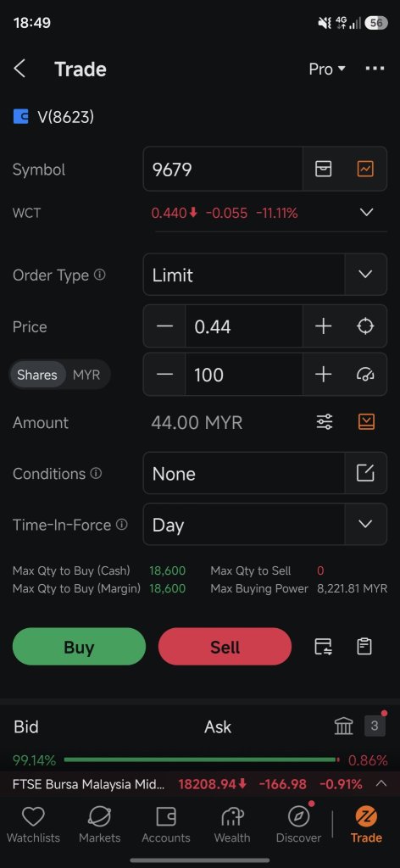Open the Accounts tab
The height and width of the screenshot is (868, 400).
tap(166, 824)
